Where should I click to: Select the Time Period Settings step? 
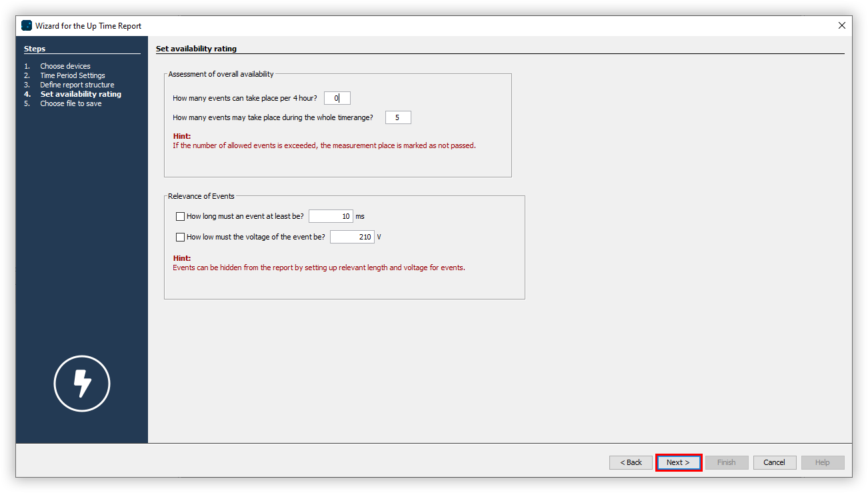click(72, 75)
